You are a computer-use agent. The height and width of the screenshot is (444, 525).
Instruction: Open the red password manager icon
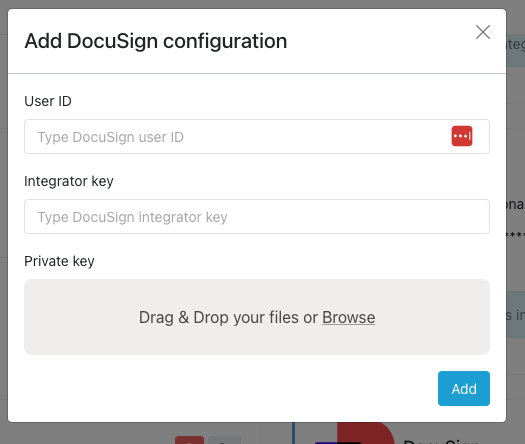pos(462,136)
